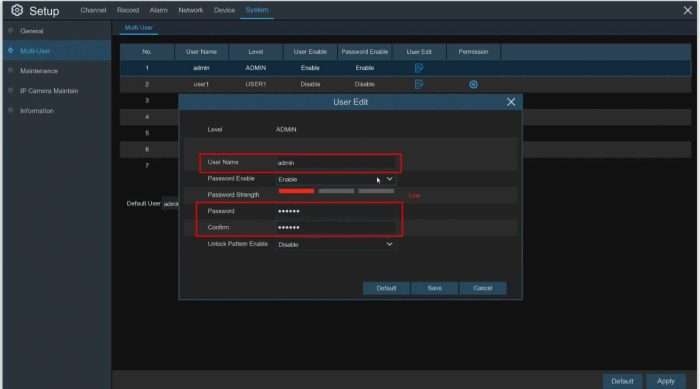The width and height of the screenshot is (700, 389).
Task: Open permission settings icon for user1
Action: 473,84
